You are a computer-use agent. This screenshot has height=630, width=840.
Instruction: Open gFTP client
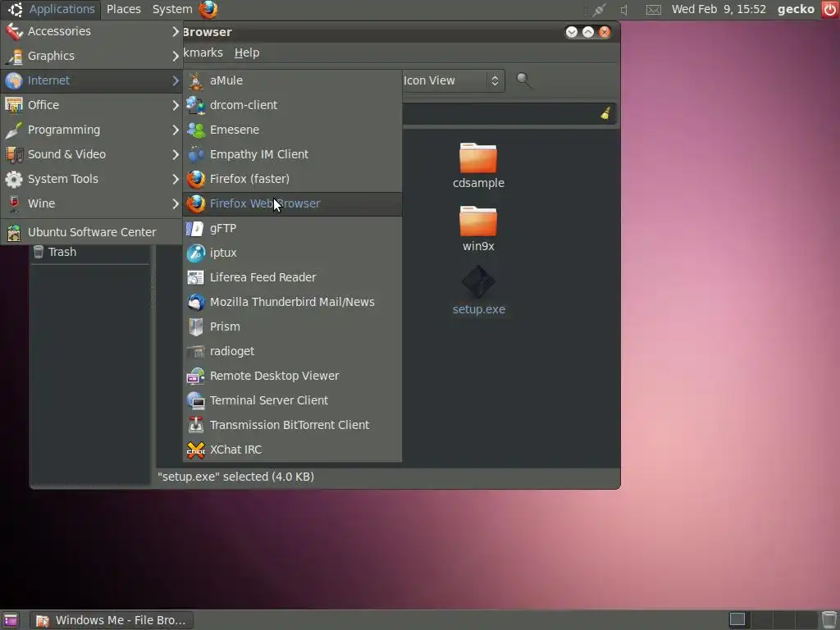point(292,228)
